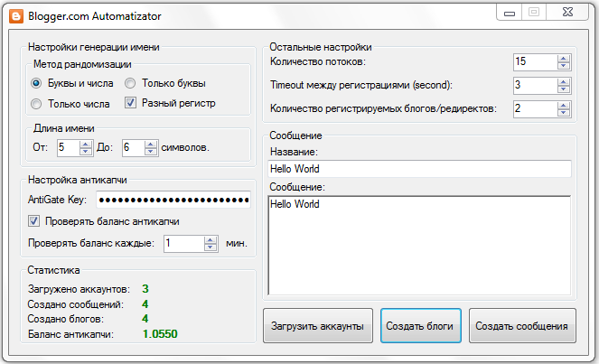
Task: Close the Blogger Automatizator window
Action: point(567,13)
